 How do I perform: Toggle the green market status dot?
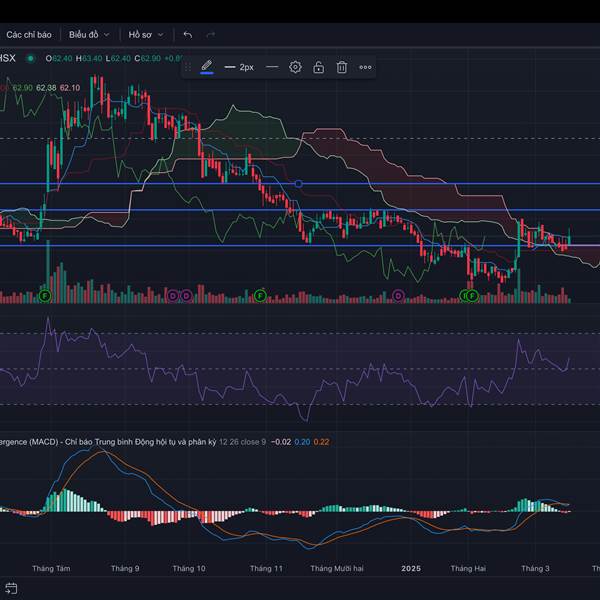30,58
